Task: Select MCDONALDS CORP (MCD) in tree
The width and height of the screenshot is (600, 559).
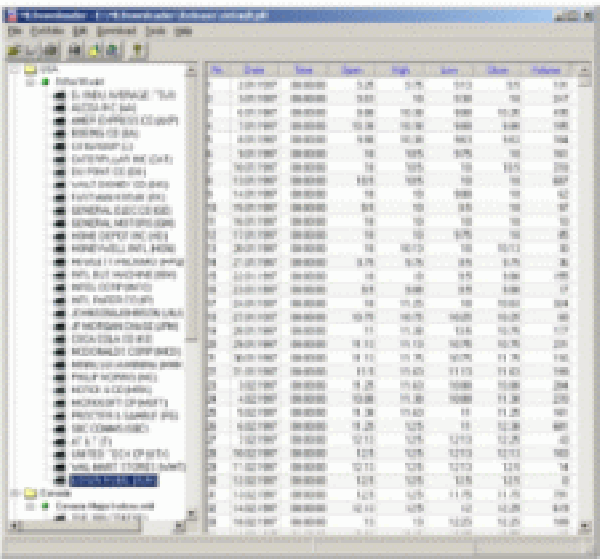Action: (x=126, y=351)
